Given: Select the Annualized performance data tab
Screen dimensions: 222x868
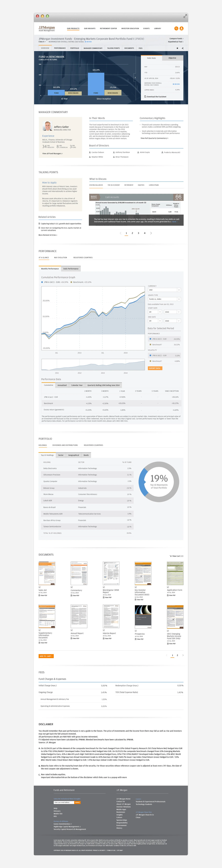Looking at the screenshot, I should [x=62, y=385].
